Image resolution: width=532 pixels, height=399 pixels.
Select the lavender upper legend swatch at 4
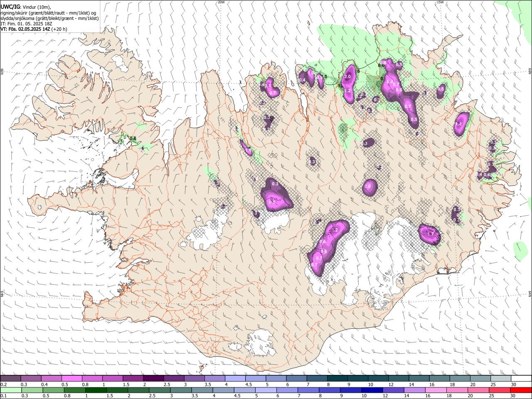coord(234,379)
